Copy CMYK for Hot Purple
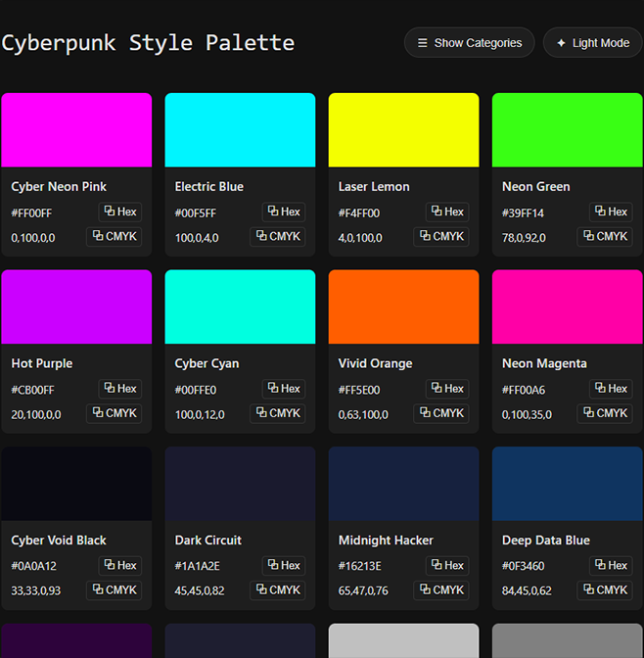This screenshot has height=658, width=644. (x=115, y=413)
